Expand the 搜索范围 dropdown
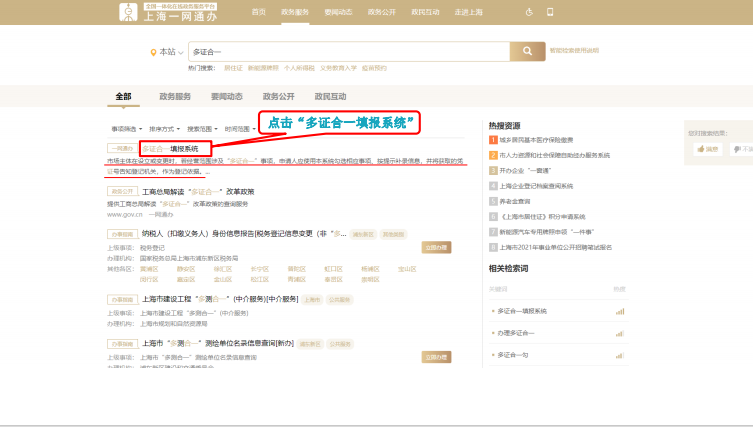The height and width of the screenshot is (427, 753). (x=201, y=129)
